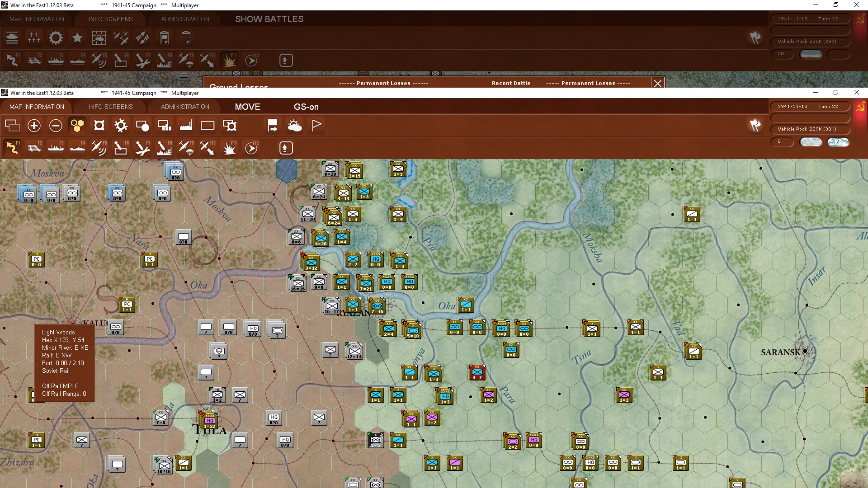Open the tank list icon in back window
This screenshot has height=488, width=868.
pos(12,38)
